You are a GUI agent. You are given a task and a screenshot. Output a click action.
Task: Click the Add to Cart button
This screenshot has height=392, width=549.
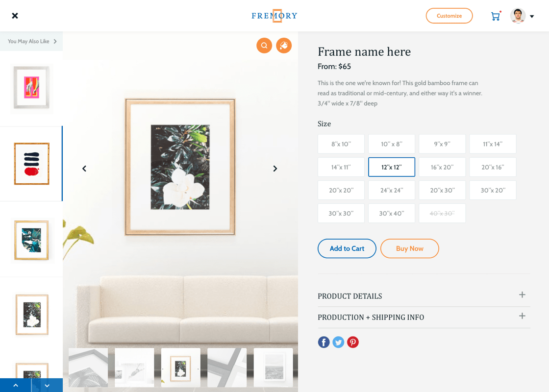(347, 248)
